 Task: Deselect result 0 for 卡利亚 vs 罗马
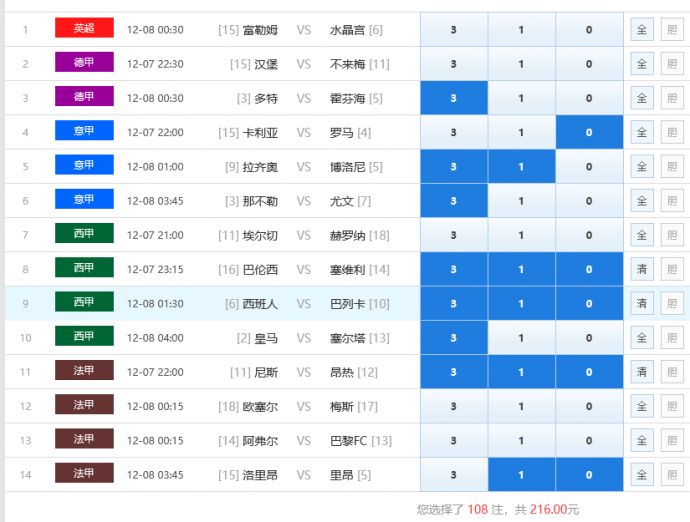589,132
